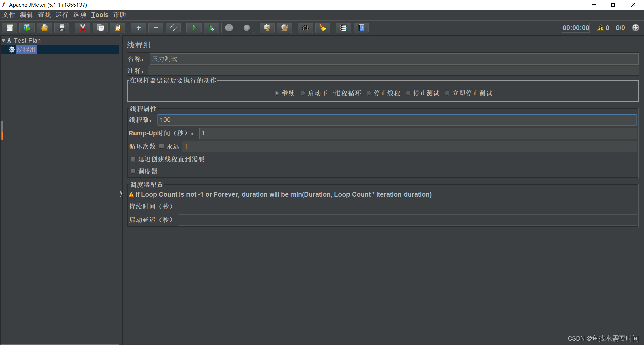Click the 线程组 panel heading
The image size is (644, 345).
(x=139, y=45)
